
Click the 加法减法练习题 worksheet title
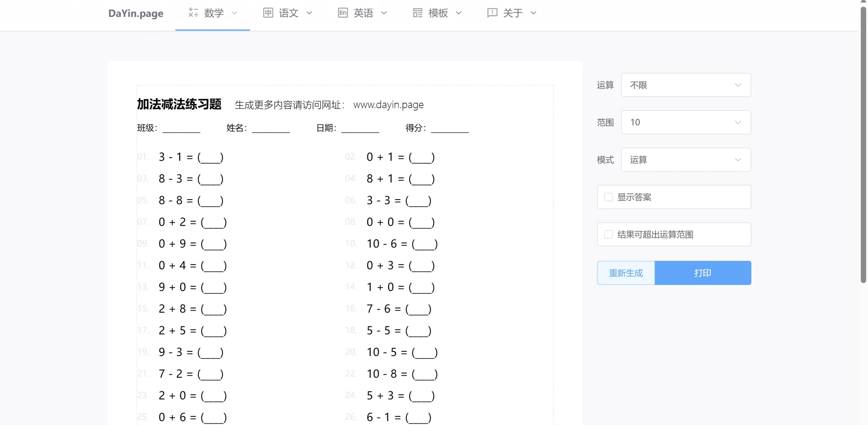[x=179, y=104]
